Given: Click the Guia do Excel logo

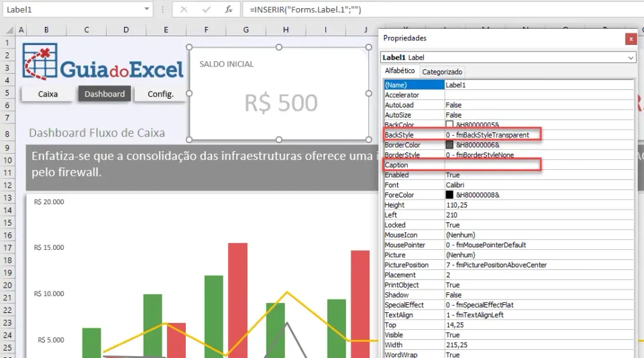Looking at the screenshot, I should (x=103, y=62).
